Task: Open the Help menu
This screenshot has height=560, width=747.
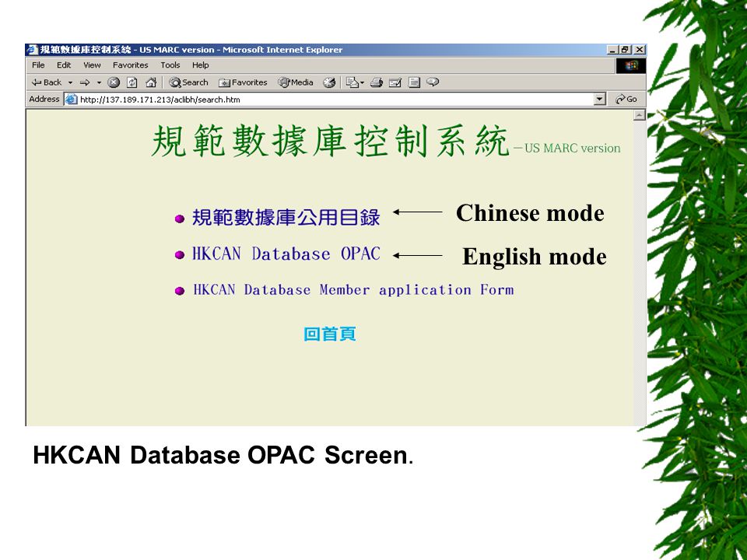Action: click(x=201, y=65)
